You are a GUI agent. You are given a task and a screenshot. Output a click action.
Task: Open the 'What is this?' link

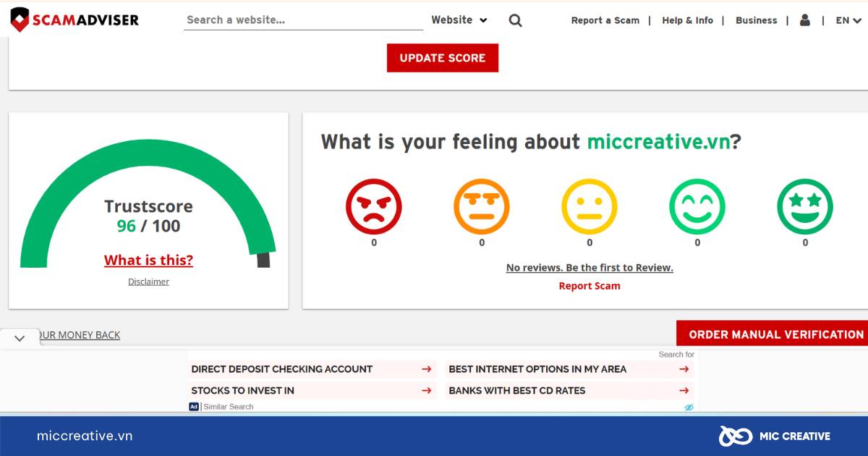point(148,260)
